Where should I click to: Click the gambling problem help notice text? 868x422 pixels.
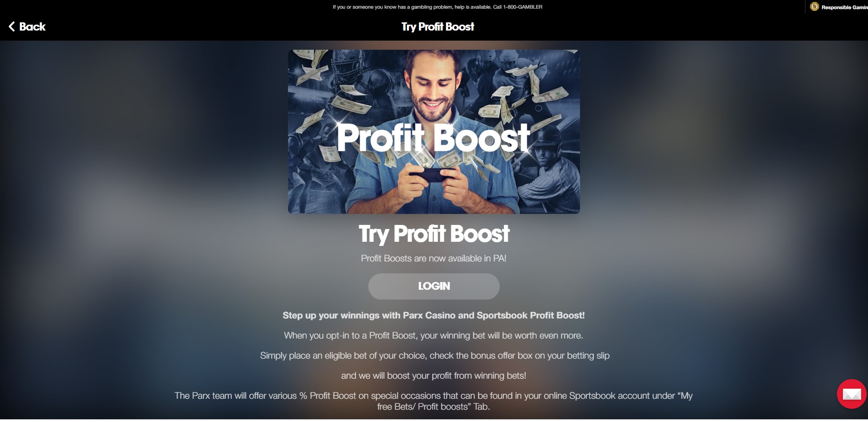[437, 7]
